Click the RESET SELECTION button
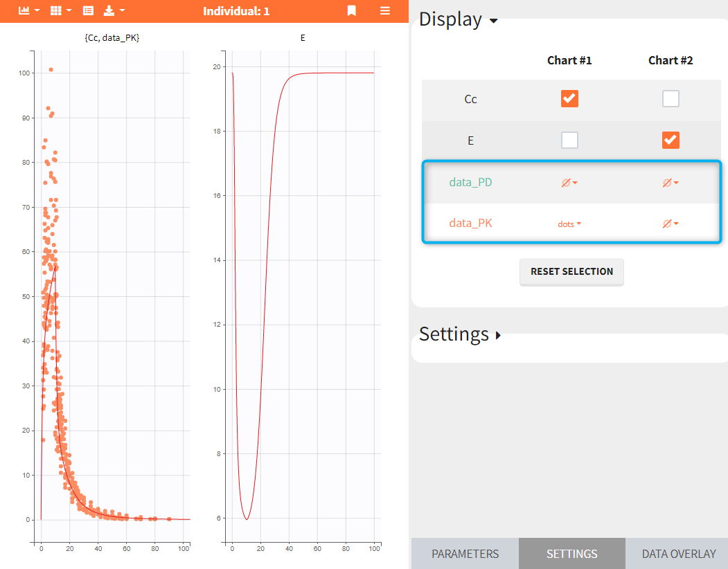Image resolution: width=728 pixels, height=569 pixels. coord(571,271)
